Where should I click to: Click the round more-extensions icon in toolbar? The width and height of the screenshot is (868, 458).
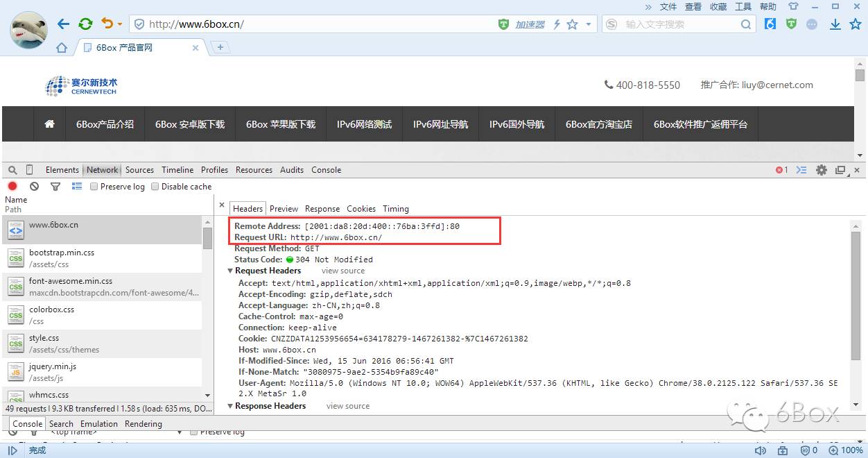click(x=813, y=24)
